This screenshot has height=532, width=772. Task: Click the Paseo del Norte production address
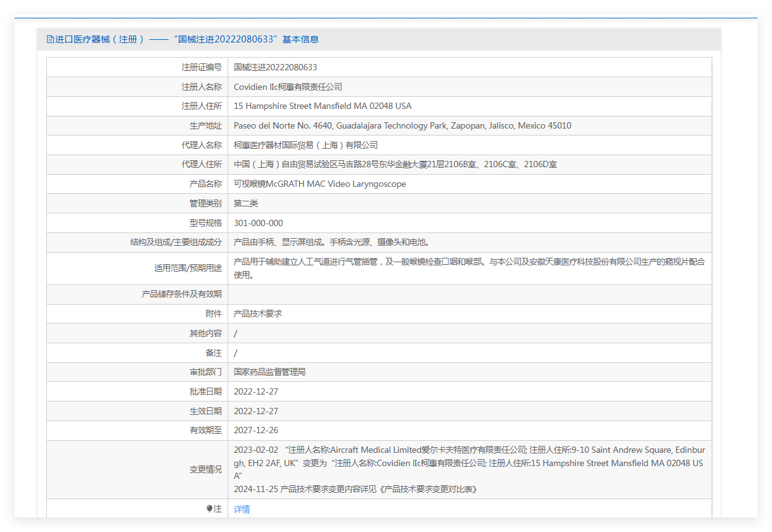click(x=402, y=125)
